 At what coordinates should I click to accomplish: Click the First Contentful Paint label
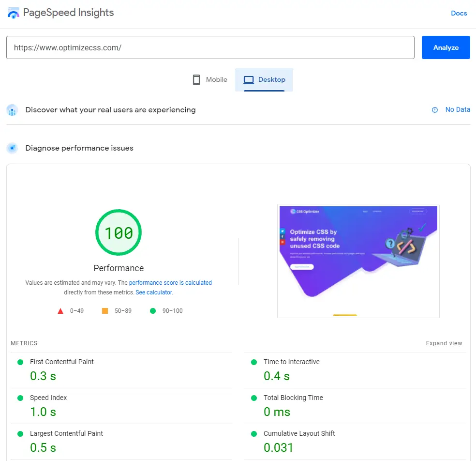point(61,362)
